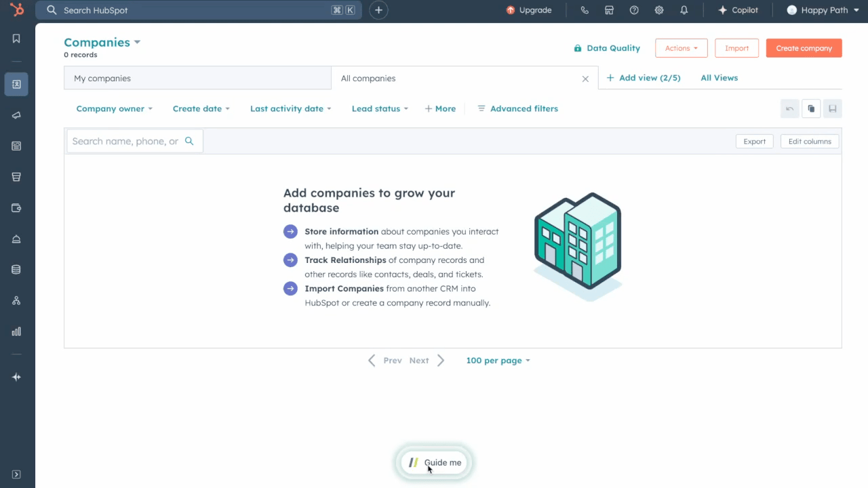The width and height of the screenshot is (868, 488).
Task: Expand Lead status filter
Action: tap(380, 108)
